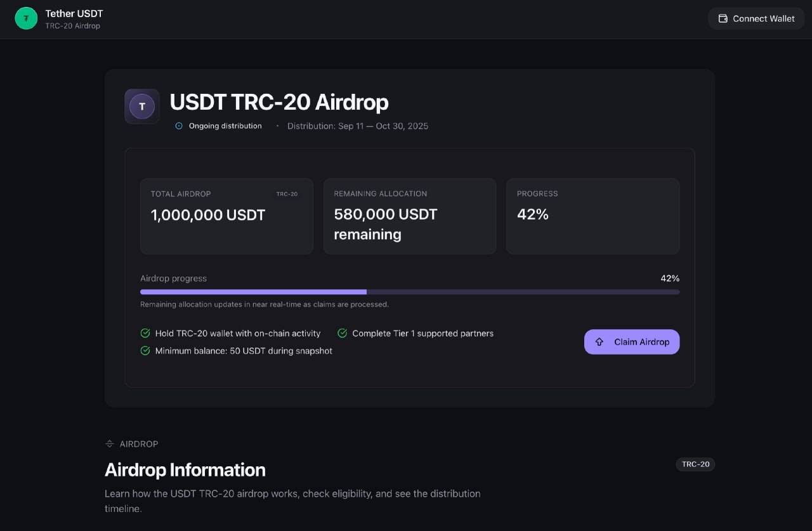Click the upload arrow icon in Claim Airdrop
The width and height of the screenshot is (812, 531).
pyautogui.click(x=599, y=342)
